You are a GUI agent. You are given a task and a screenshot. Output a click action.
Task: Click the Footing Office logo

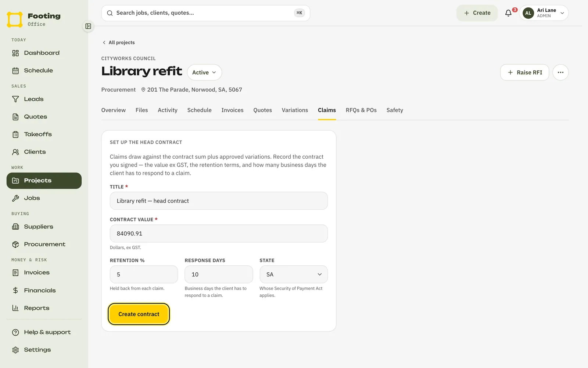tap(34, 20)
